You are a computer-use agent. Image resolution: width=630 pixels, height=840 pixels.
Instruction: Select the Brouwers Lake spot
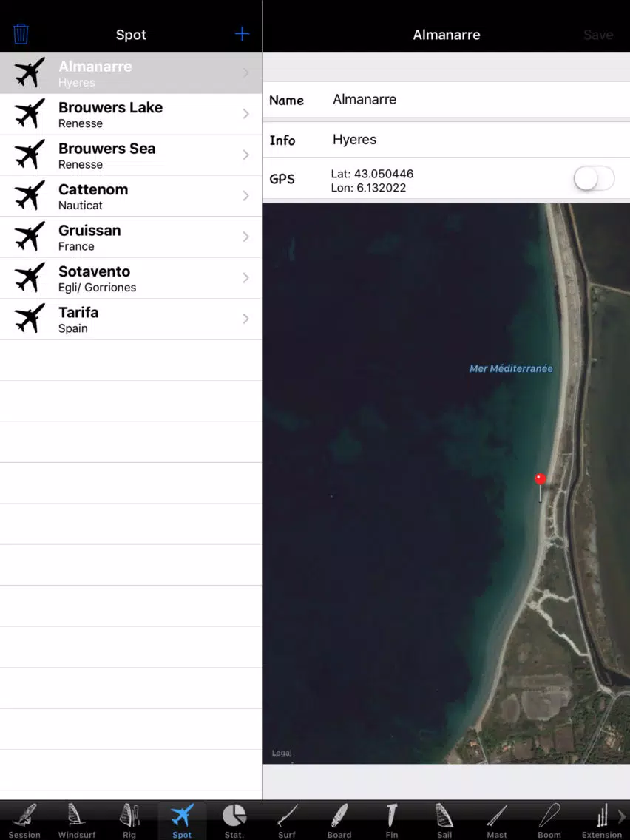tap(132, 114)
